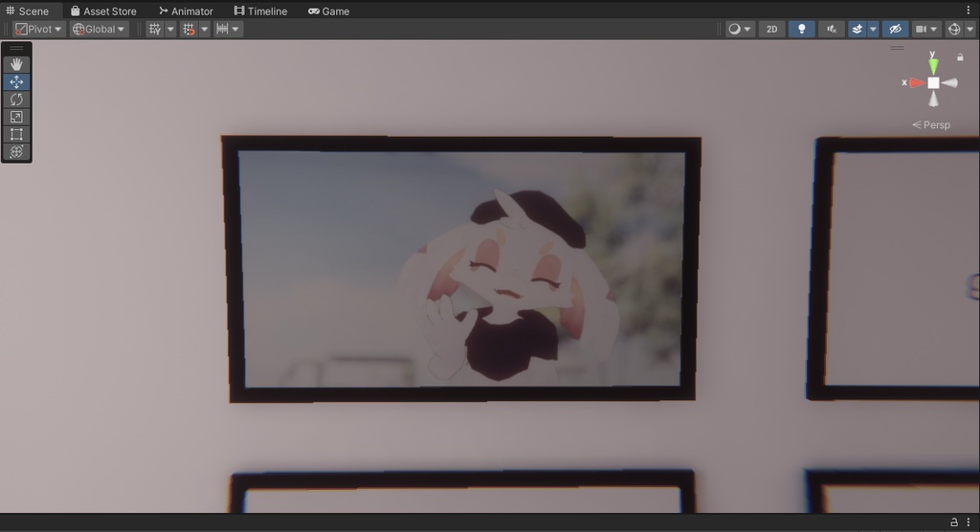Select the Scale tool

click(16, 117)
